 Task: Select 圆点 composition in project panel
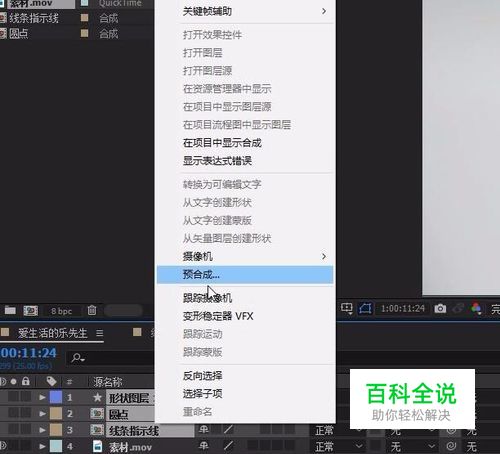tap(18, 34)
